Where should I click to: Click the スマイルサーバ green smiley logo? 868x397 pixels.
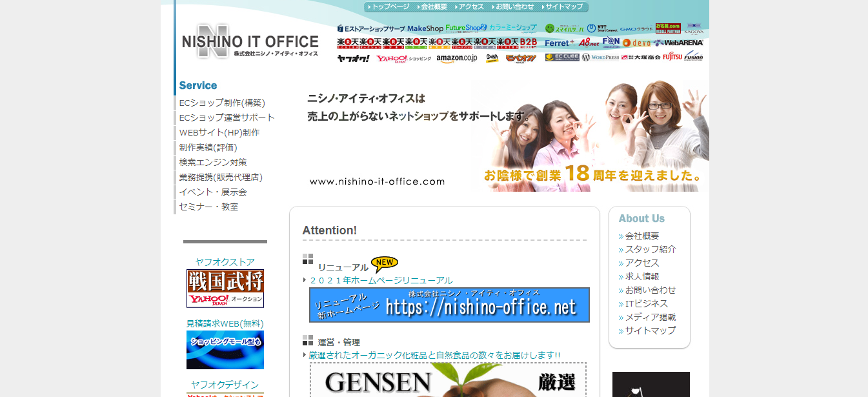(x=564, y=28)
